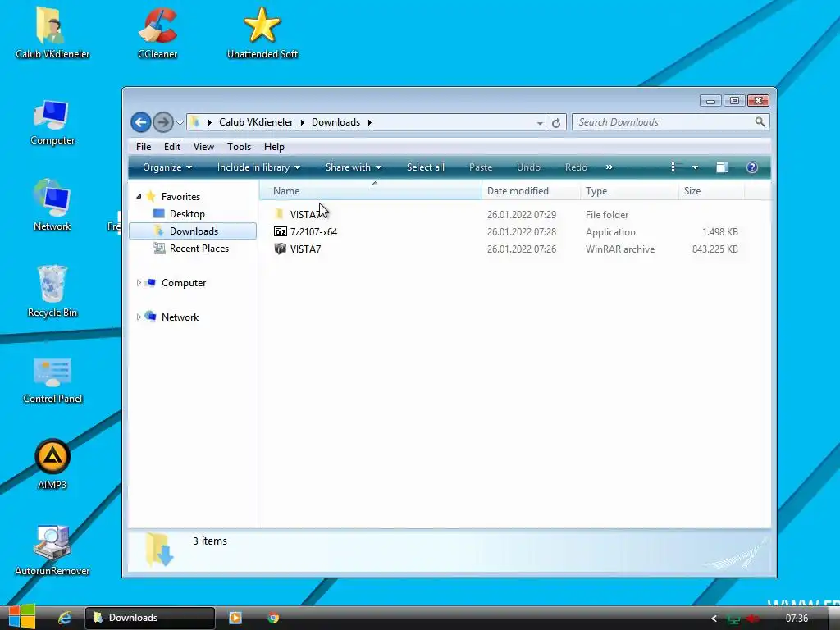The height and width of the screenshot is (630, 840).
Task: Click Calub VKdieneler in address bar
Action: 256,122
